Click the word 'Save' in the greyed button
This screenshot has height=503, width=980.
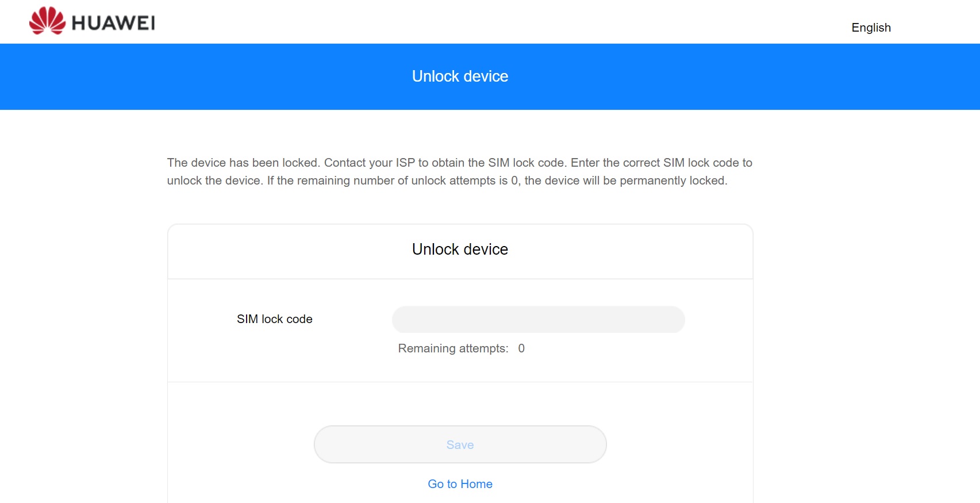click(460, 445)
